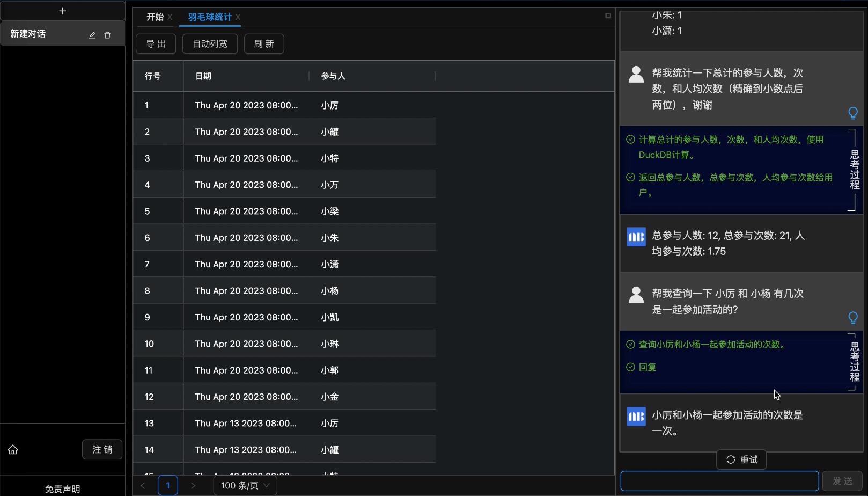The width and height of the screenshot is (868, 496).
Task: Open the 免责声明 disclaimer link
Action: tap(62, 489)
